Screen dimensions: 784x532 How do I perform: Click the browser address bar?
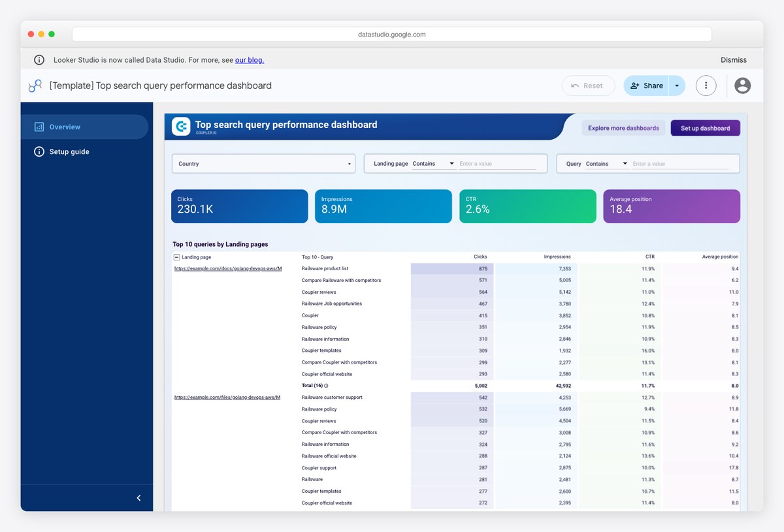click(392, 34)
